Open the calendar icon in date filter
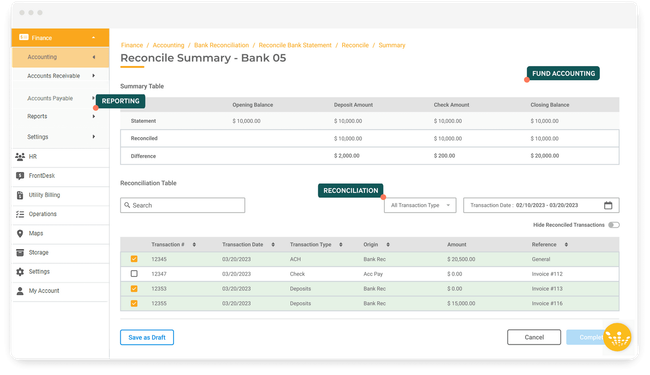The image size is (650, 375). click(x=608, y=205)
